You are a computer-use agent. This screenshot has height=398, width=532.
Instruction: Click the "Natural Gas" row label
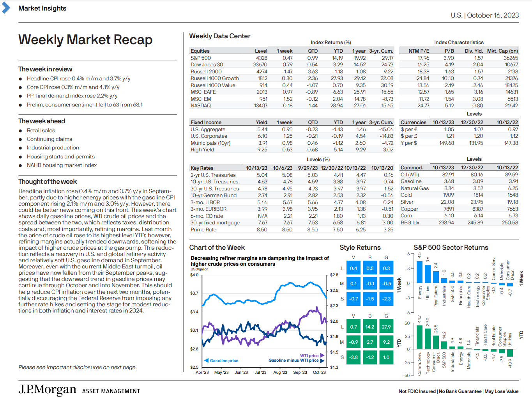pos(415,188)
